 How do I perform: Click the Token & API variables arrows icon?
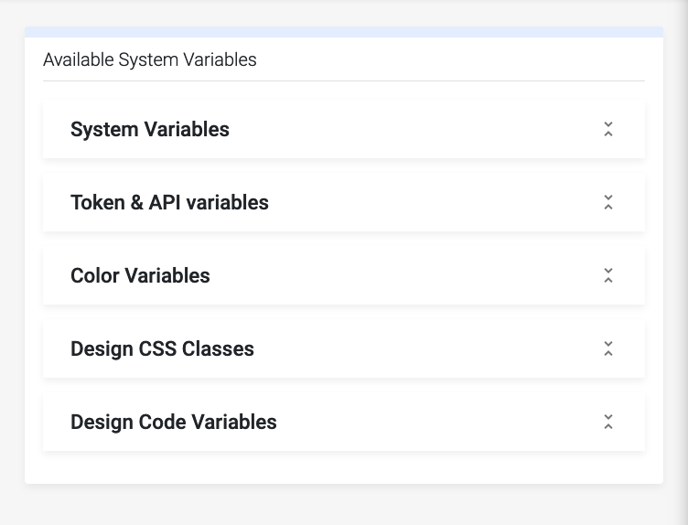[x=608, y=203]
